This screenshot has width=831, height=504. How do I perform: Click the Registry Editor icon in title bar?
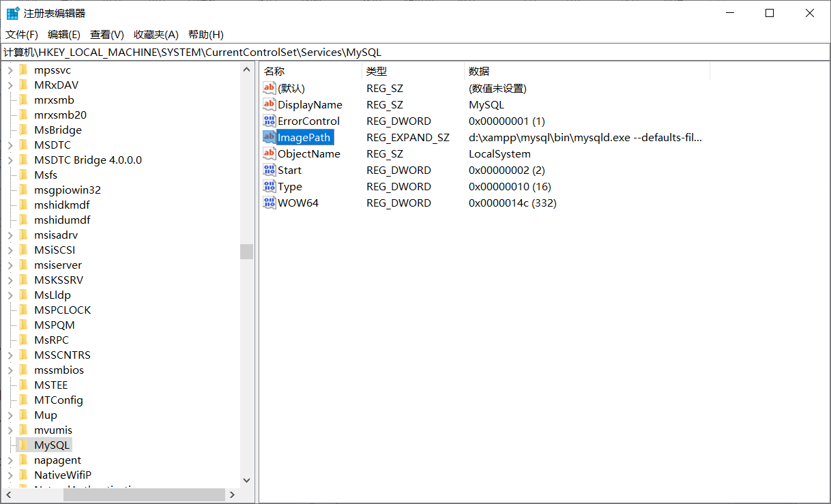click(x=12, y=12)
